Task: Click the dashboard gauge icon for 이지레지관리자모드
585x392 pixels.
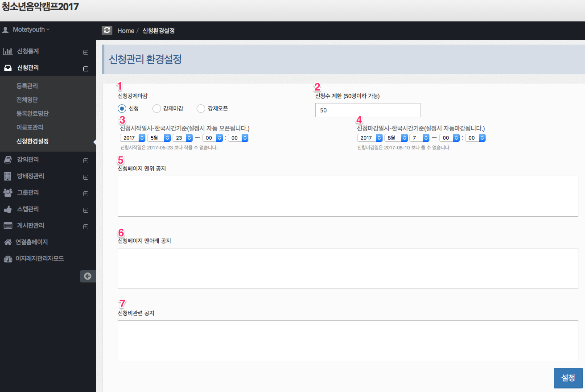Action: [8, 259]
